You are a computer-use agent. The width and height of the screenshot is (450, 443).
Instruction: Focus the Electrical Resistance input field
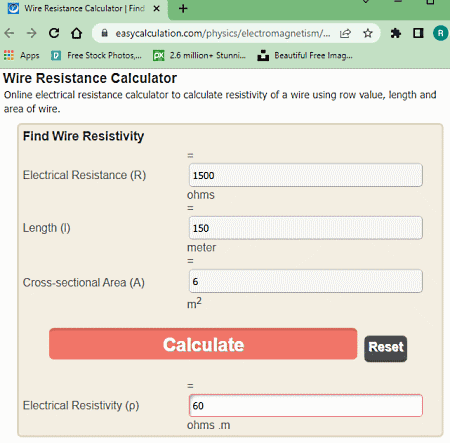[306, 175]
